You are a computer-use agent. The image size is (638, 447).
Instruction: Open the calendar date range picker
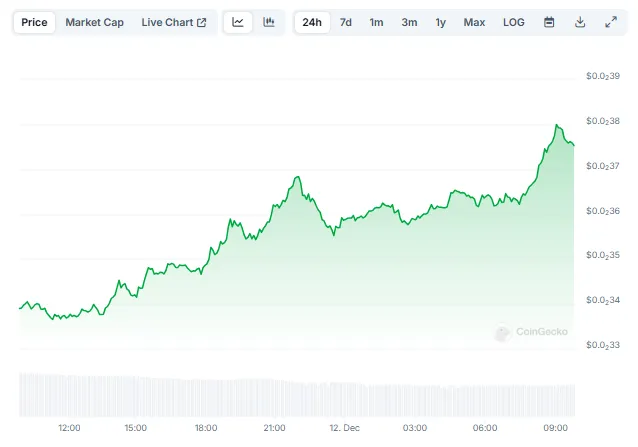(x=549, y=22)
